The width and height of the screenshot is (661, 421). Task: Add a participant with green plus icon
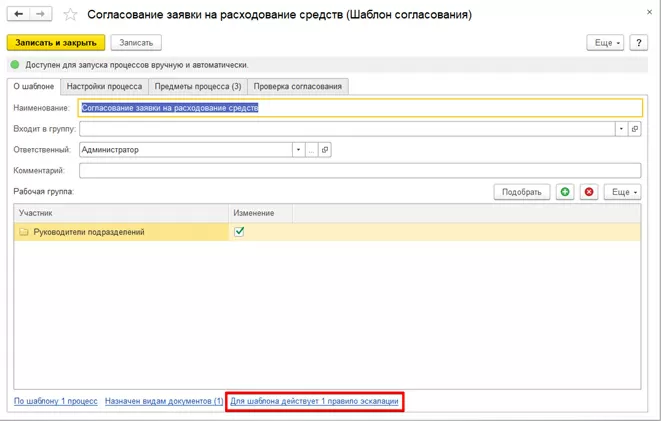pyautogui.click(x=565, y=192)
